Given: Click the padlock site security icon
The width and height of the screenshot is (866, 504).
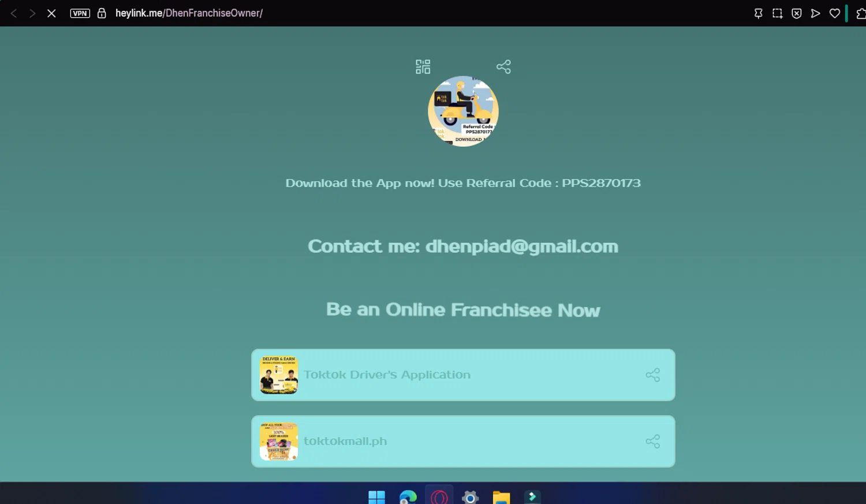Looking at the screenshot, I should [102, 13].
